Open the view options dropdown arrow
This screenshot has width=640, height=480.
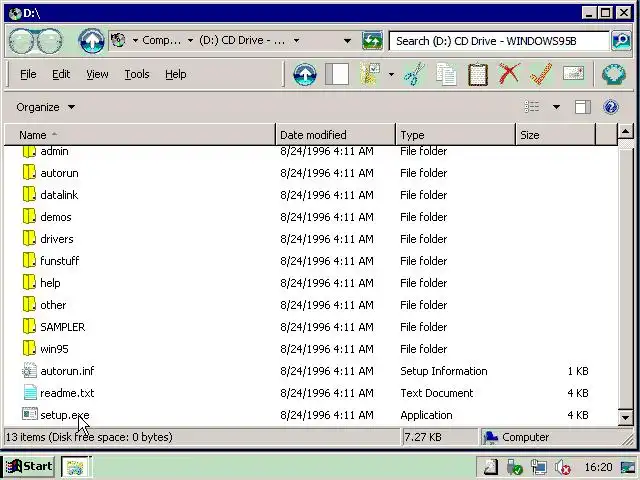[x=556, y=107]
